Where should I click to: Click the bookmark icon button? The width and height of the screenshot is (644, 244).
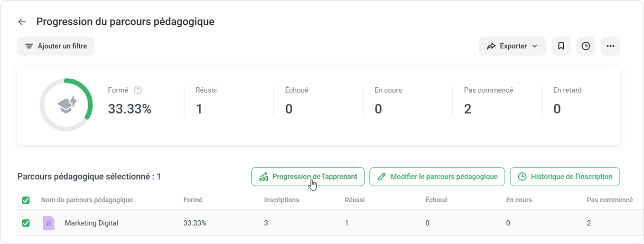click(x=561, y=46)
